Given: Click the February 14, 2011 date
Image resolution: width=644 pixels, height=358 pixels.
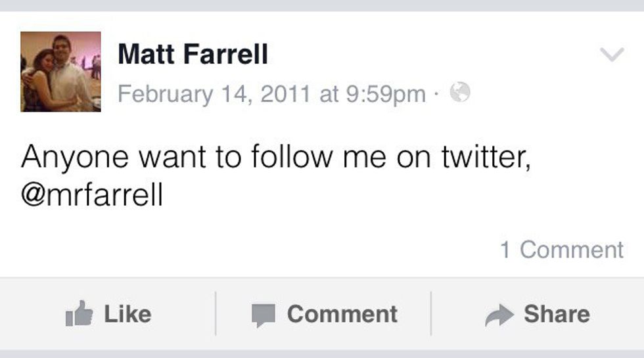Looking at the screenshot, I should [x=213, y=94].
